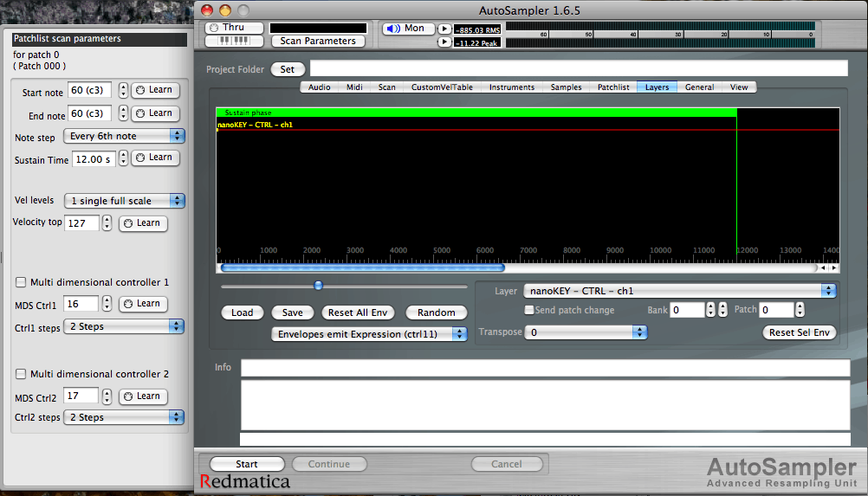This screenshot has height=496, width=868.
Task: Open the Transpose dropdown
Action: click(x=586, y=332)
